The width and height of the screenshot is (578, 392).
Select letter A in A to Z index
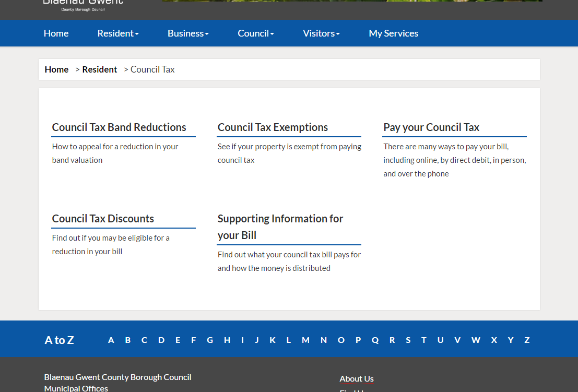[x=111, y=340]
